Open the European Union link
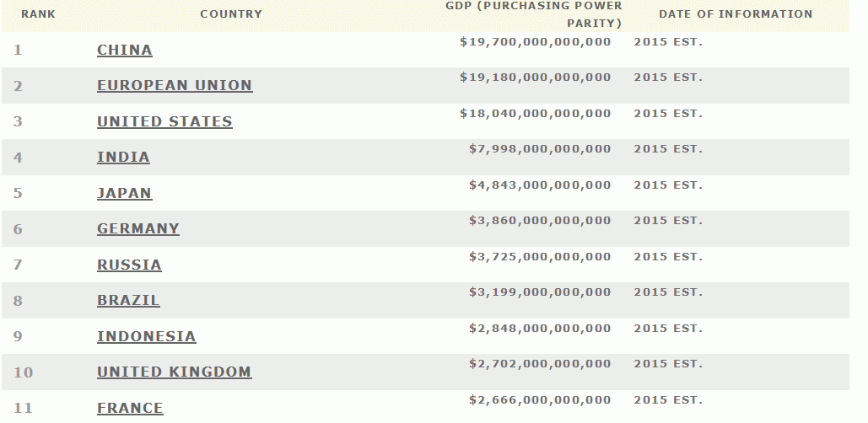This screenshot has height=423, width=868. click(x=175, y=85)
